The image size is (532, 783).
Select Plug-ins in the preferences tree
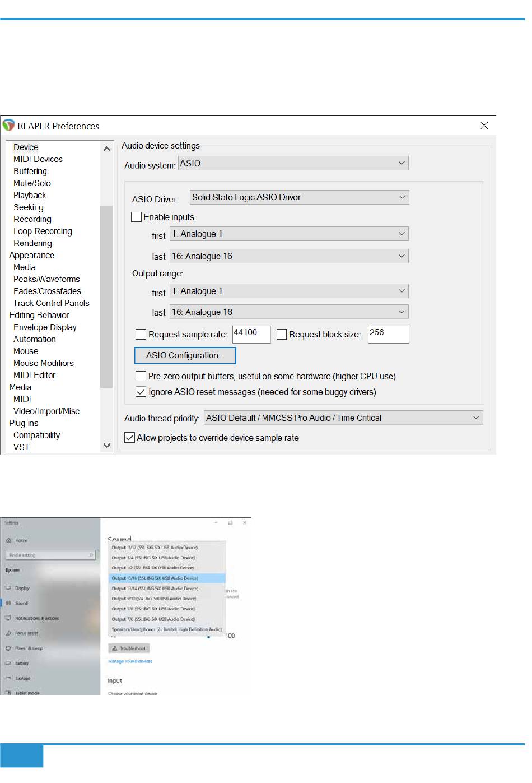[x=24, y=423]
